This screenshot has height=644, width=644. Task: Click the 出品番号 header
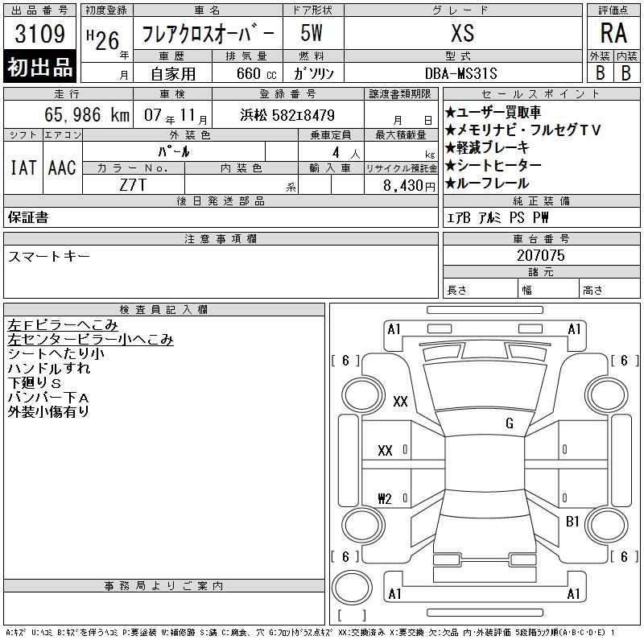coord(39,10)
